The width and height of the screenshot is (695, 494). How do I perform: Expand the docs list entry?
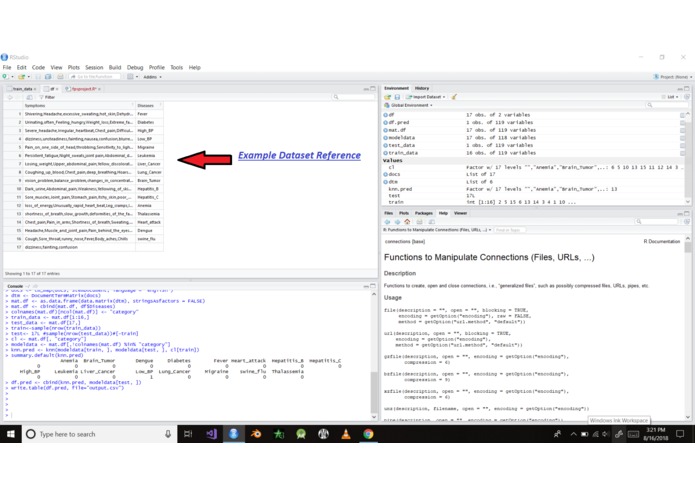point(386,174)
